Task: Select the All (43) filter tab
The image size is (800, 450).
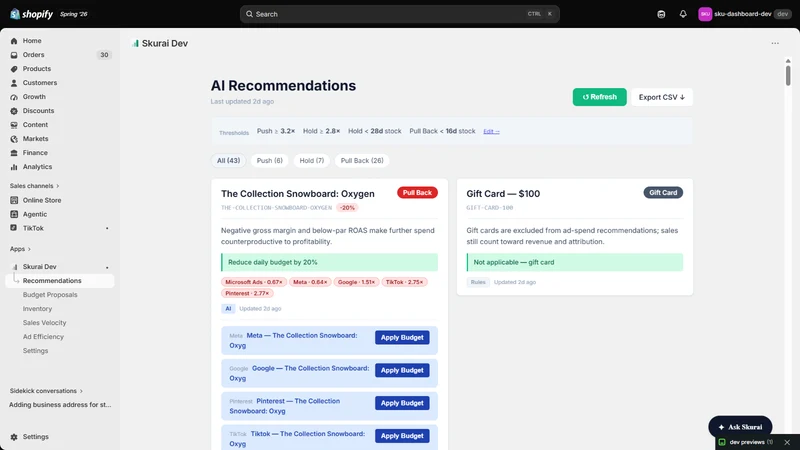Action: 229,161
